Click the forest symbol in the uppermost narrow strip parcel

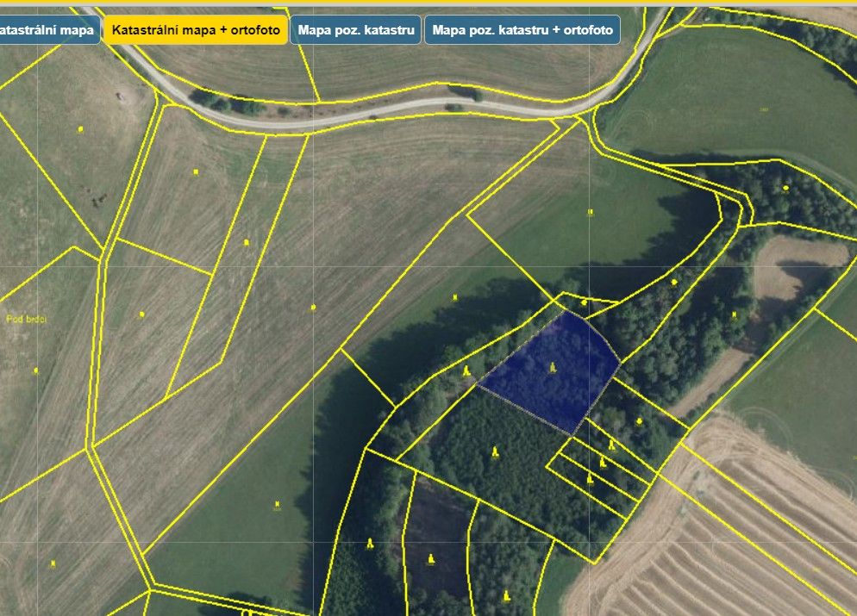(x=611, y=445)
